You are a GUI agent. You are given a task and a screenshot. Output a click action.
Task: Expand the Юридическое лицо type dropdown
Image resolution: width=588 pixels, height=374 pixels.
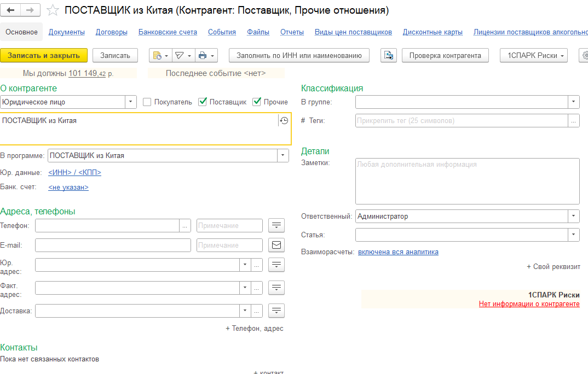(x=131, y=102)
